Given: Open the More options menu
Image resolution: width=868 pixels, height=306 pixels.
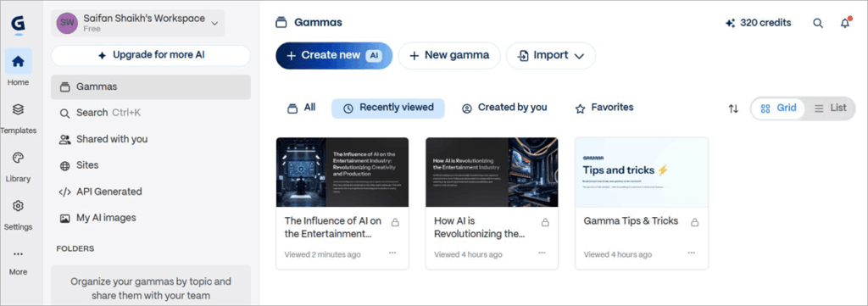Looking at the screenshot, I should [x=19, y=261].
